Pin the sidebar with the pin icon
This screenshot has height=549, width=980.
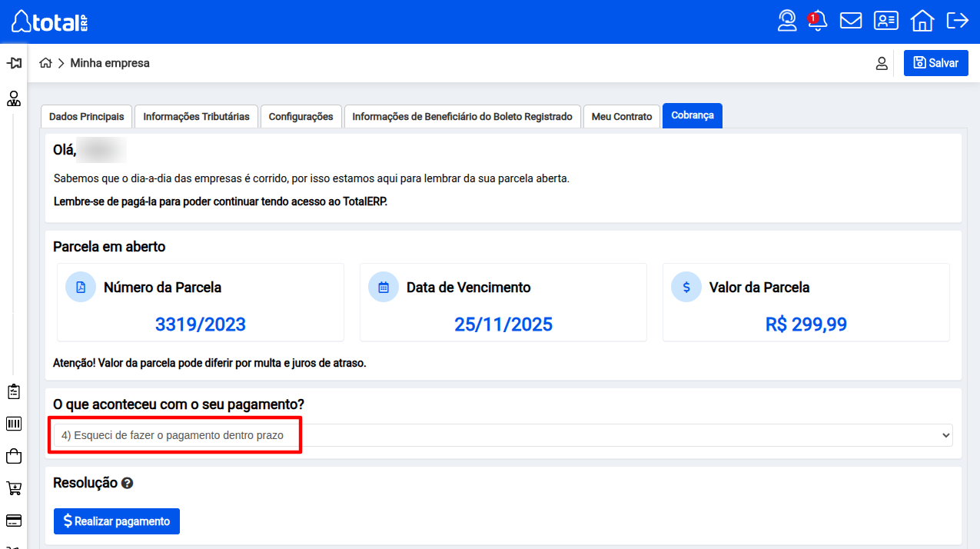tap(14, 63)
